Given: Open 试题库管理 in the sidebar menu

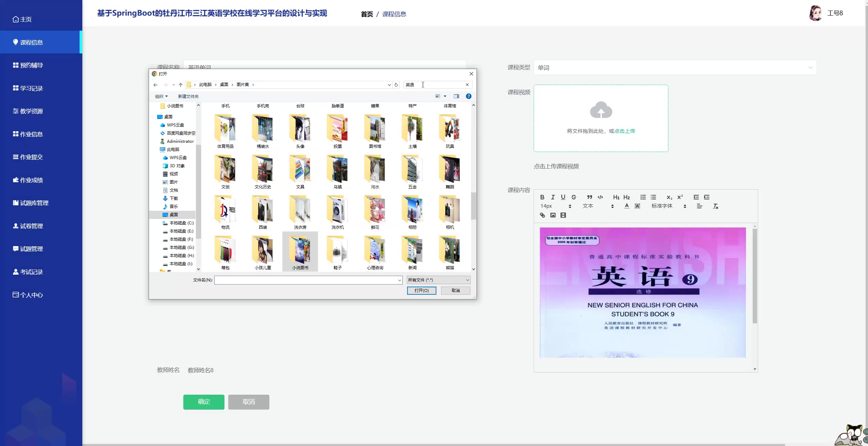Looking at the screenshot, I should click(x=34, y=203).
